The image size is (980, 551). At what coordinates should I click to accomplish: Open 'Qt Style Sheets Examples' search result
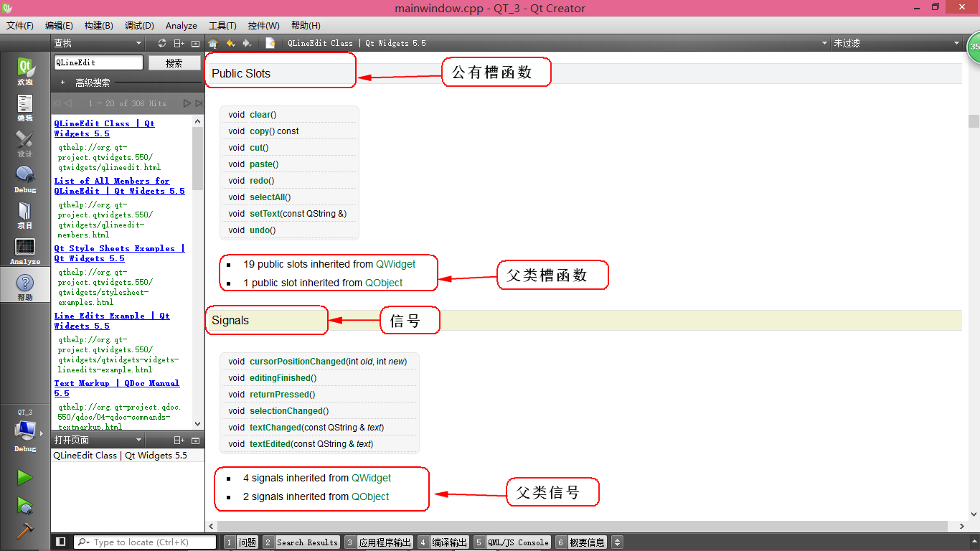click(x=119, y=253)
